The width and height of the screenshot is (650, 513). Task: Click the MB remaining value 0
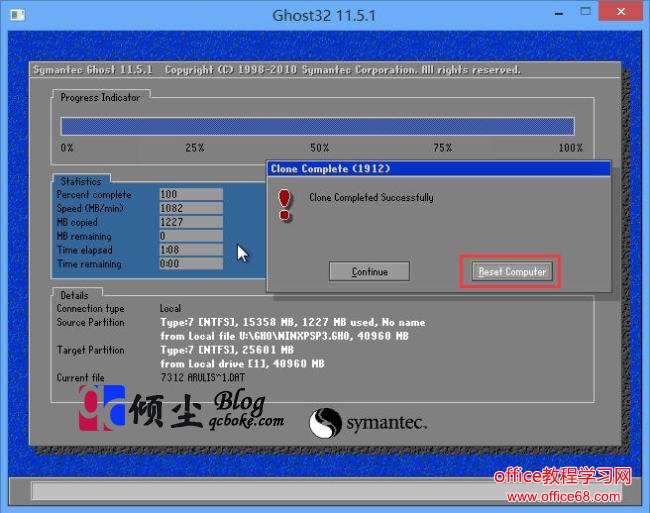coord(191,236)
